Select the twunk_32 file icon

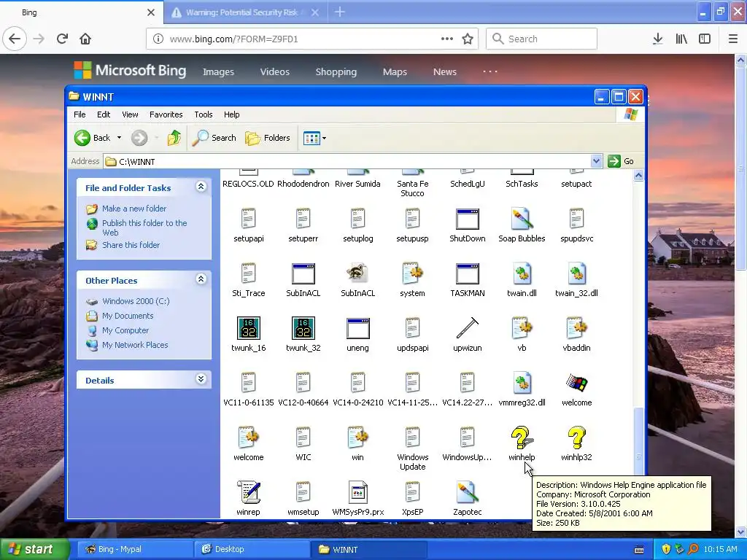[303, 328]
